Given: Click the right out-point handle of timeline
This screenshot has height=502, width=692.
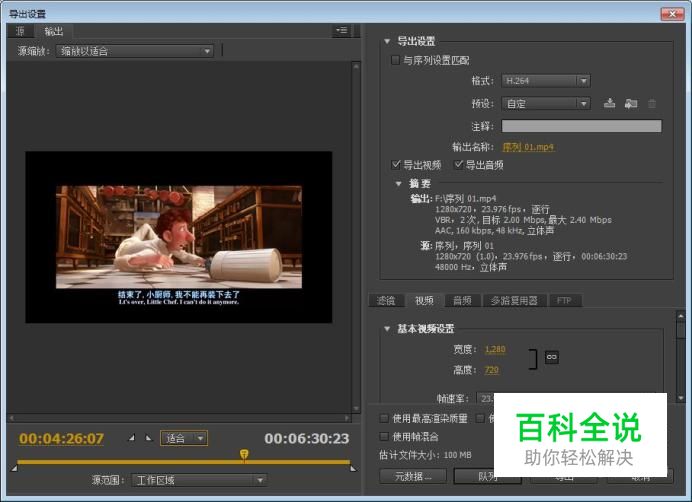Looking at the screenshot, I should click(x=353, y=468).
